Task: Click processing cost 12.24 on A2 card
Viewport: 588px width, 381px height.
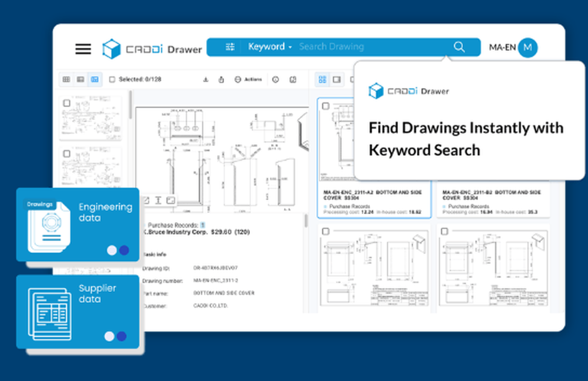Action: [x=367, y=212]
